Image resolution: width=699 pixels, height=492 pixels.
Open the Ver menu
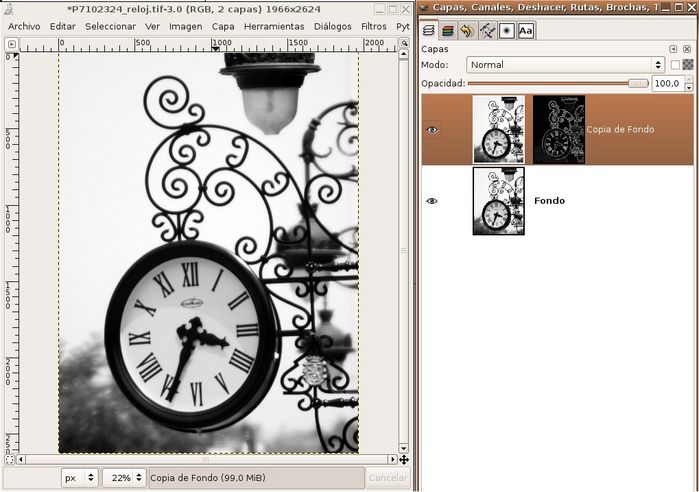(x=152, y=27)
